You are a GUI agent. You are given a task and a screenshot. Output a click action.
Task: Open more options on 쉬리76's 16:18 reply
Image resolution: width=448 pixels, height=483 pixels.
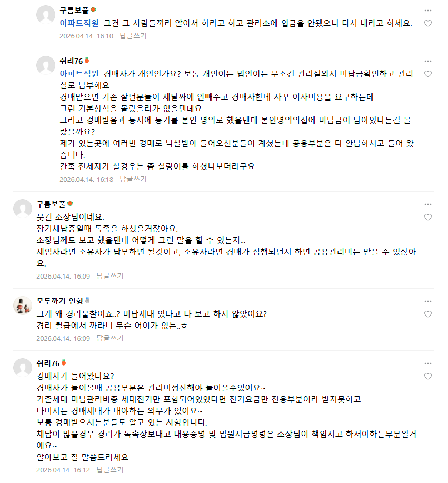tap(427, 61)
